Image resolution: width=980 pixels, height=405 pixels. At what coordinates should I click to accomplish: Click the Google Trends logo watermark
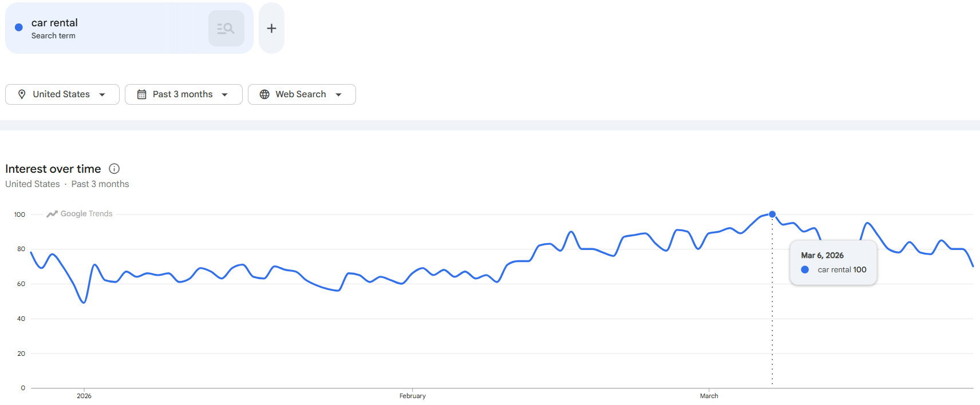[80, 214]
